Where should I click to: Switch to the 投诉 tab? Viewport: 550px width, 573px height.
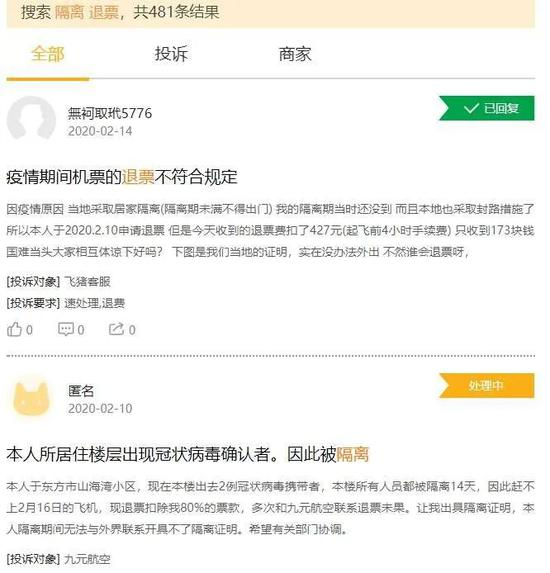(x=171, y=54)
